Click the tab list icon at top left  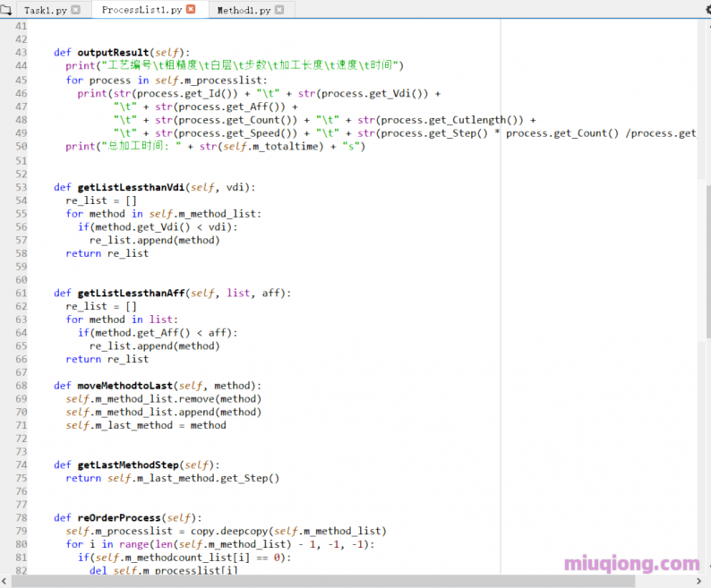click(7, 10)
